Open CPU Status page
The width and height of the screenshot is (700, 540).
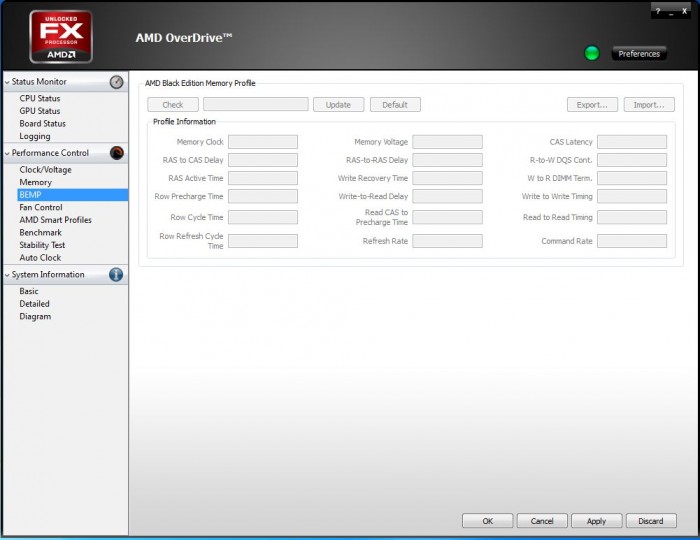[x=40, y=98]
